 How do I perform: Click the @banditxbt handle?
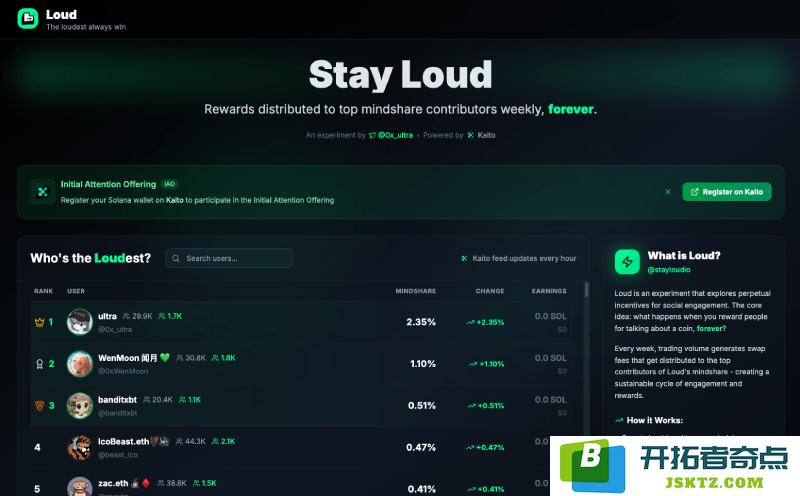click(117, 413)
